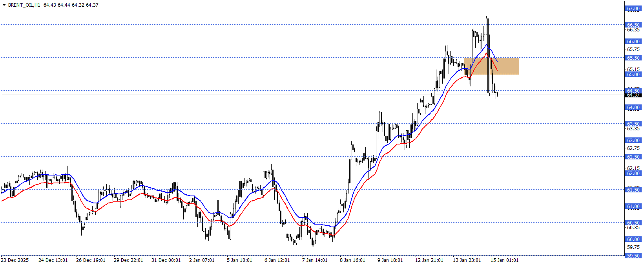The image size is (644, 265).
Task: Select the orange rectangle zone on chart
Action: pyautogui.click(x=492, y=66)
